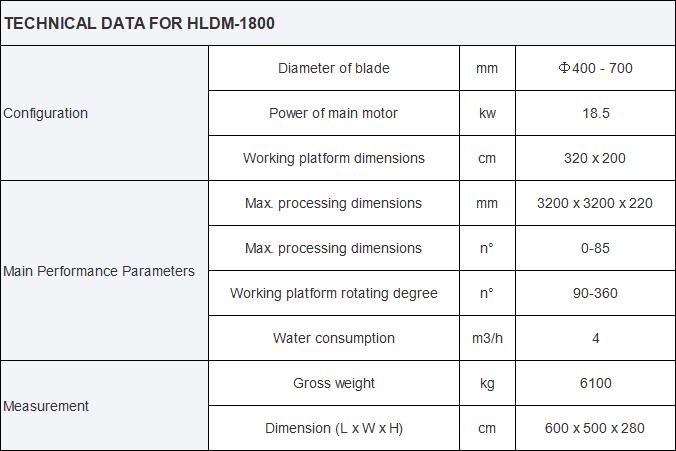The image size is (676, 451).
Task: Select the 90-360 rotating degree value
Action: tap(595, 293)
